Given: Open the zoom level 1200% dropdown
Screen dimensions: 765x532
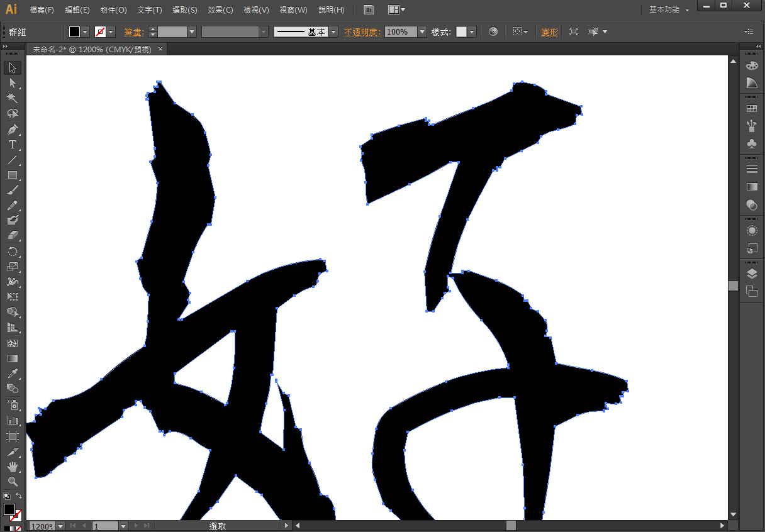Looking at the screenshot, I should (60, 526).
